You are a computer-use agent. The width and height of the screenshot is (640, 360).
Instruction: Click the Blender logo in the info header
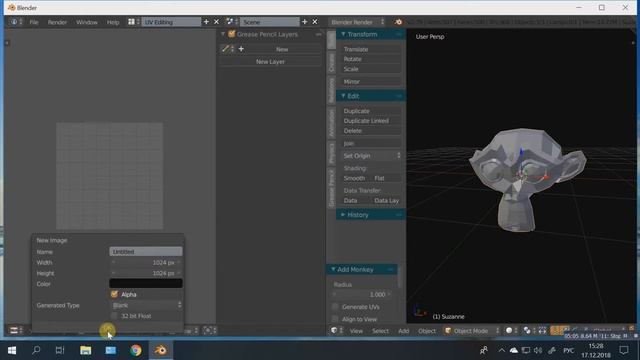tap(398, 22)
